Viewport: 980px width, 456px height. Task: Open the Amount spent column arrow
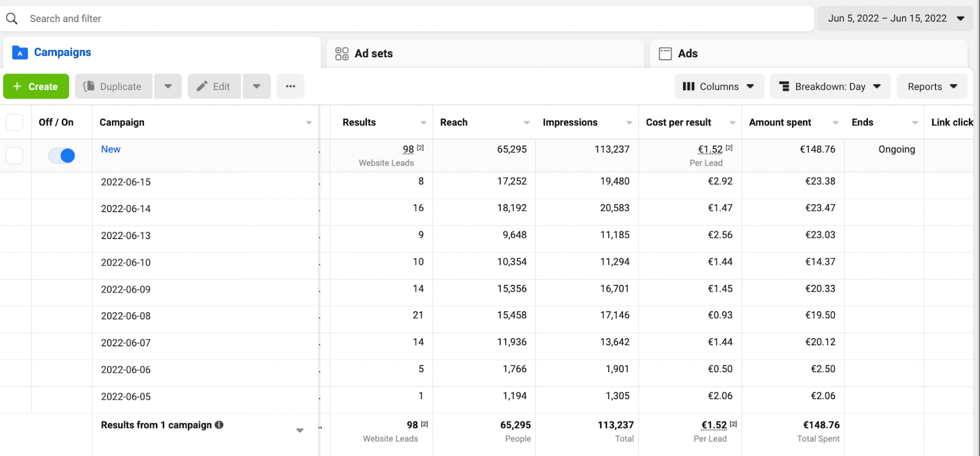(x=835, y=123)
